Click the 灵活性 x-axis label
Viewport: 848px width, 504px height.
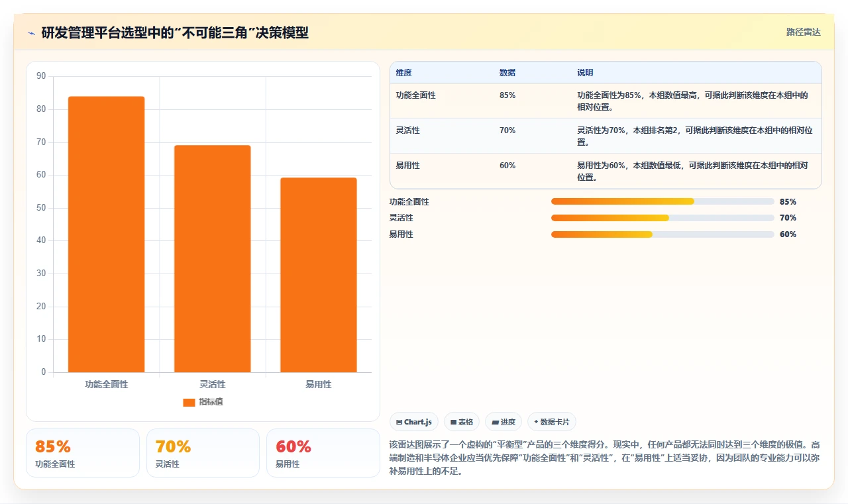coord(213,384)
